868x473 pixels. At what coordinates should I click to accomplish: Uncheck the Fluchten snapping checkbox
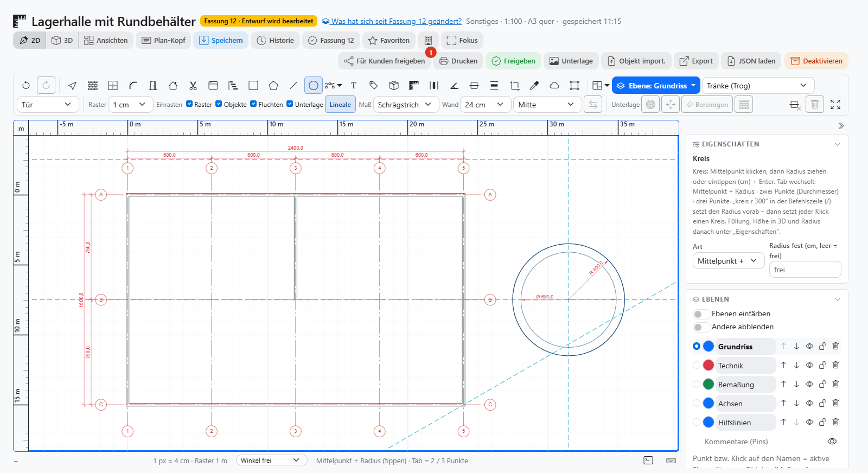tap(253, 104)
